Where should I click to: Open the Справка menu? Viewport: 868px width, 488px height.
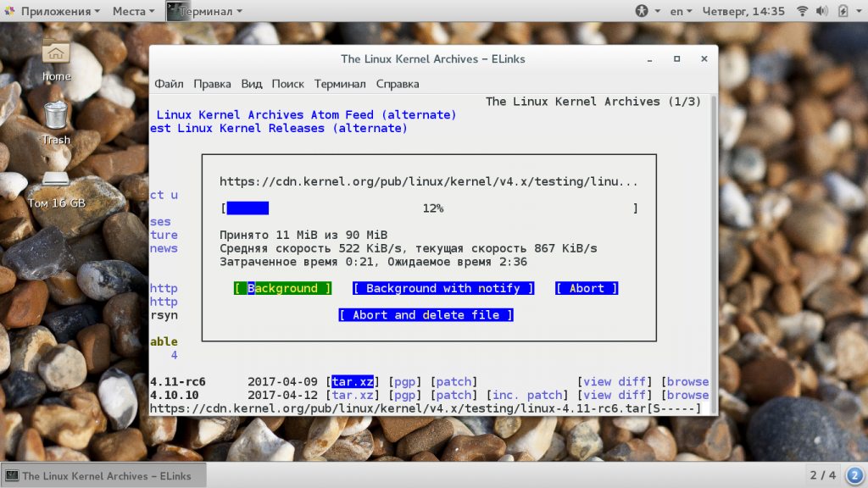tap(398, 84)
